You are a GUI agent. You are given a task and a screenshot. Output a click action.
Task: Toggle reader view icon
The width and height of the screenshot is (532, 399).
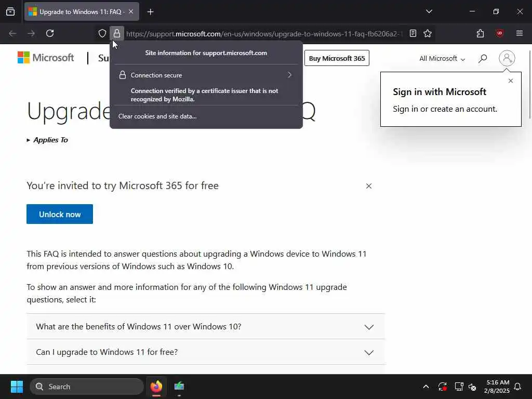(413, 33)
